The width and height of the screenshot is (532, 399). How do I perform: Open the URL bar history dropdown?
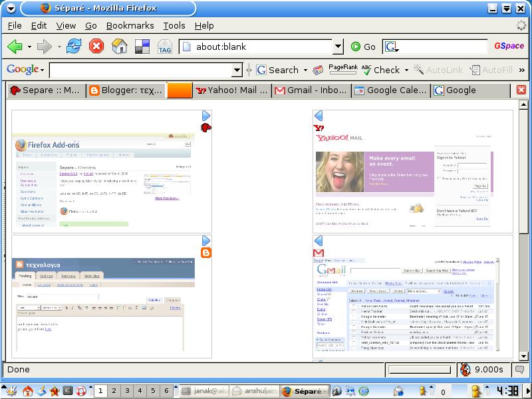(x=338, y=47)
